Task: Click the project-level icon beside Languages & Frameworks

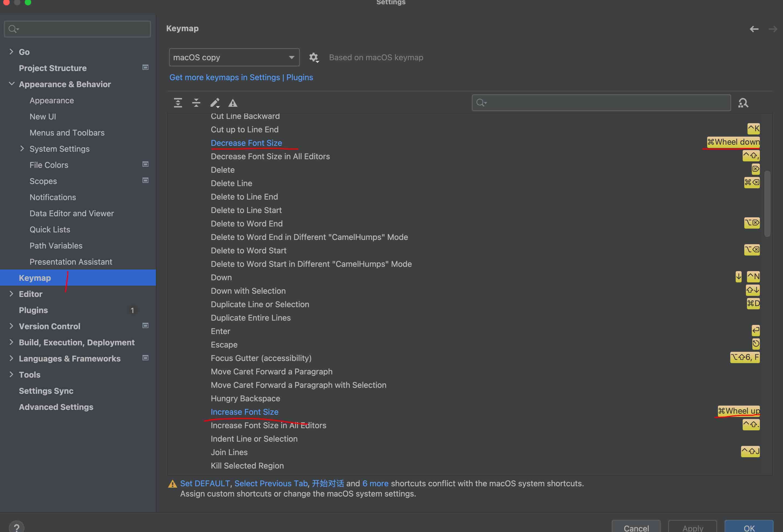Action: point(145,358)
